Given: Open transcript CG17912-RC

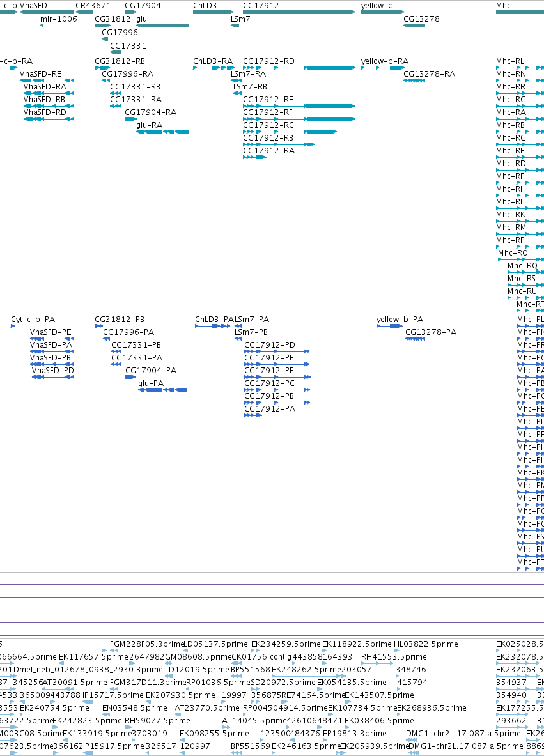Looking at the screenshot, I should pyautogui.click(x=290, y=132).
